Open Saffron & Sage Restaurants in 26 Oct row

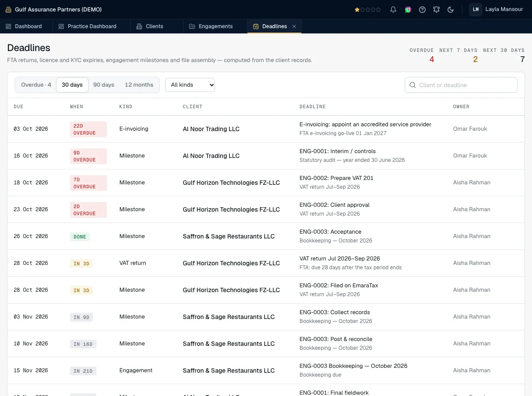(229, 236)
